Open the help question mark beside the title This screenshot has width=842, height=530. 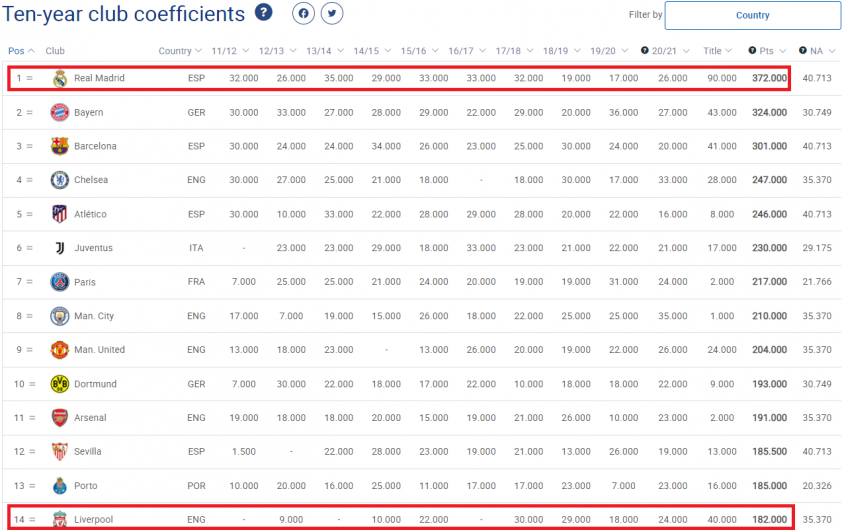[263, 12]
